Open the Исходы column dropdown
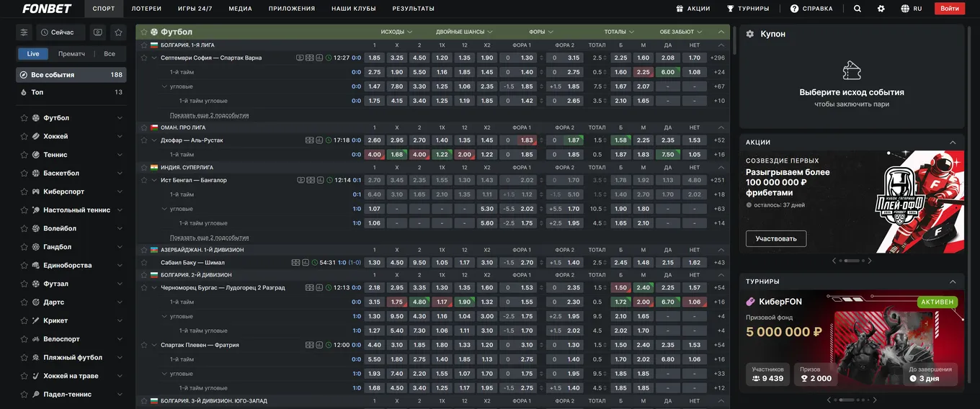 (396, 32)
